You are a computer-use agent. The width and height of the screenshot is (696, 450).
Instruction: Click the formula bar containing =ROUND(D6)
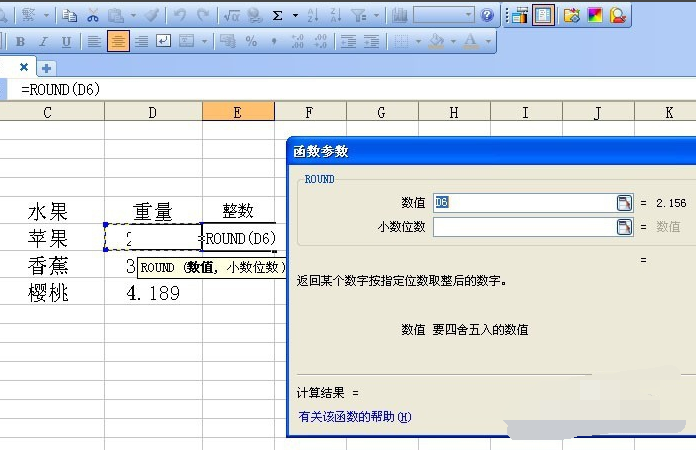[x=351, y=89]
